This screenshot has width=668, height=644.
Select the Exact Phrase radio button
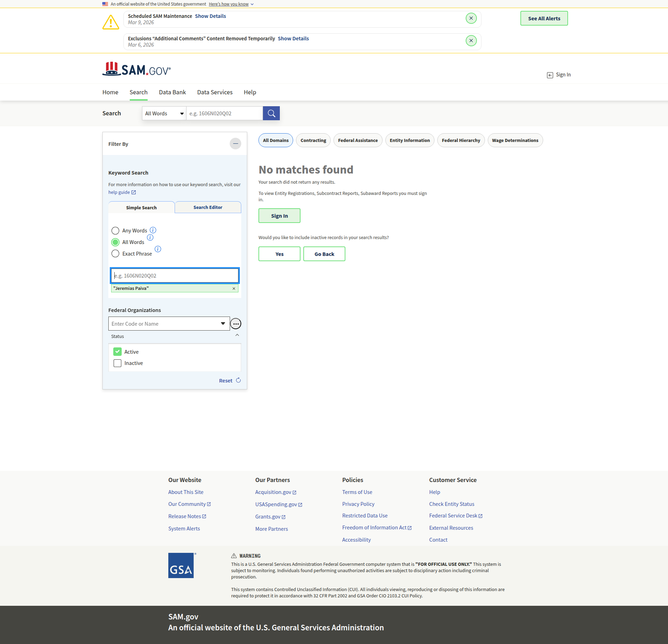click(x=115, y=254)
